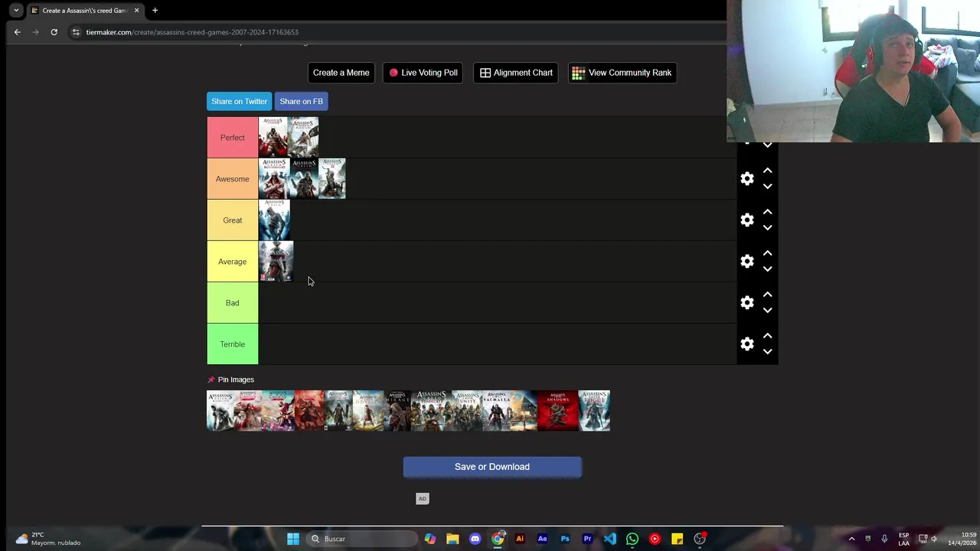Select Shadows cover in image pool
The height and width of the screenshot is (551, 980).
pos(557,411)
